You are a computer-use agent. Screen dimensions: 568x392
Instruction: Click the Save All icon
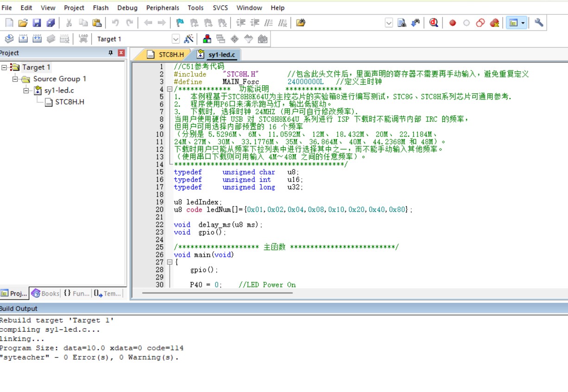[x=50, y=23]
